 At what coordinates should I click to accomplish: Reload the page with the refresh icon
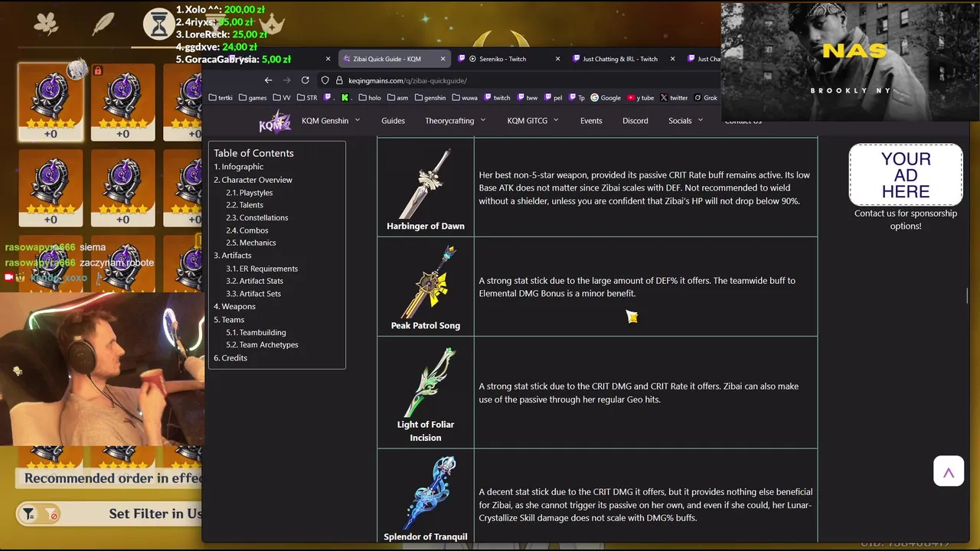[x=305, y=80]
